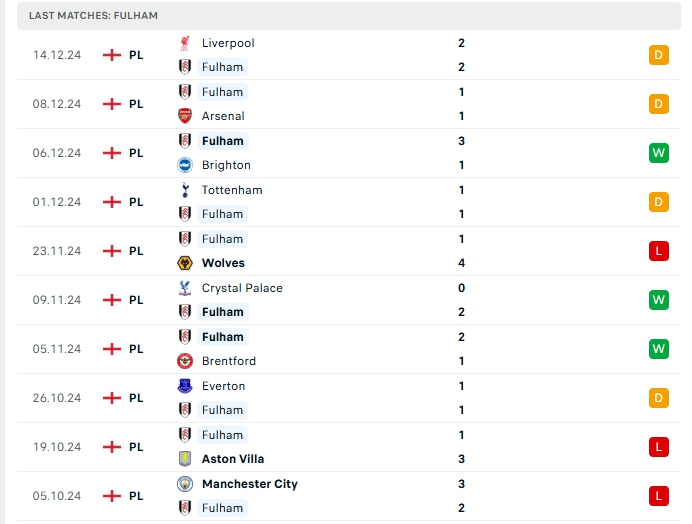Click the Crystal Palace crest icon

point(185,288)
